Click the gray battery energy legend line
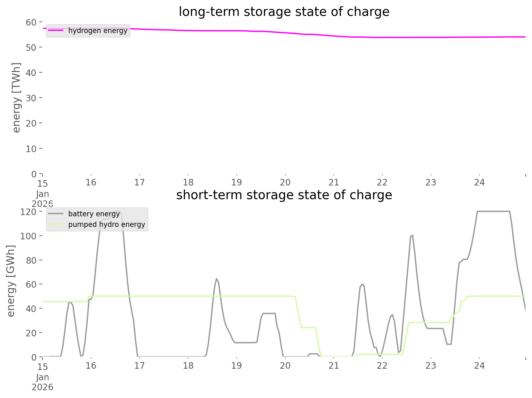This screenshot has width=532, height=398. coord(56,214)
